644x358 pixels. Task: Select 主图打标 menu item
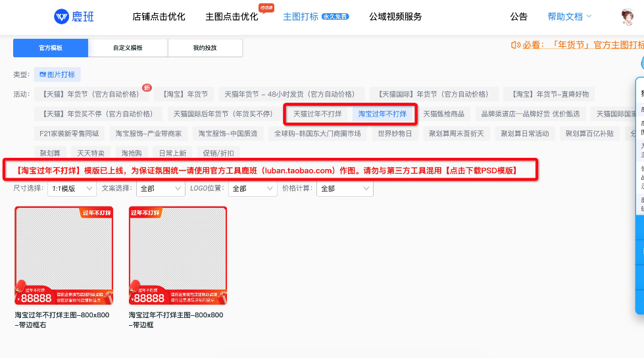click(301, 17)
